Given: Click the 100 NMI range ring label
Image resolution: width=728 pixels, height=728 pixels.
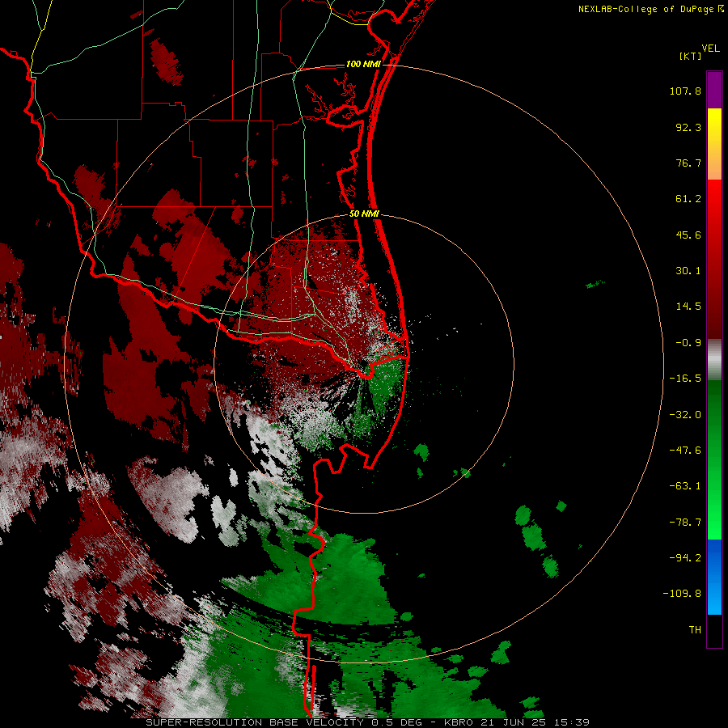Looking at the screenshot, I should click(363, 64).
